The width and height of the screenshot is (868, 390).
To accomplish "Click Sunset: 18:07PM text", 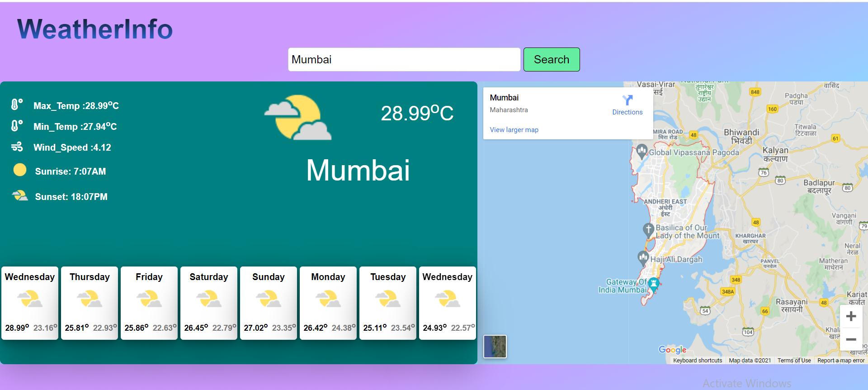I will point(71,197).
